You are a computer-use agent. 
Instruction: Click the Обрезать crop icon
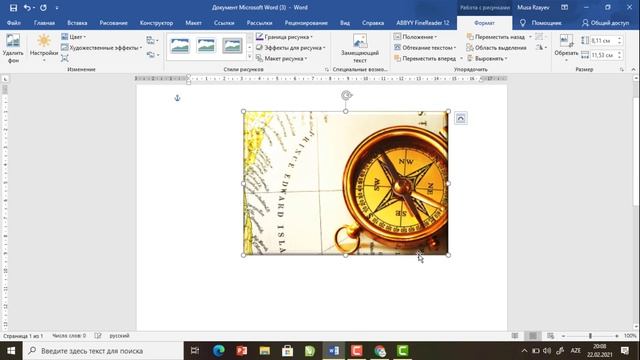pos(566,41)
